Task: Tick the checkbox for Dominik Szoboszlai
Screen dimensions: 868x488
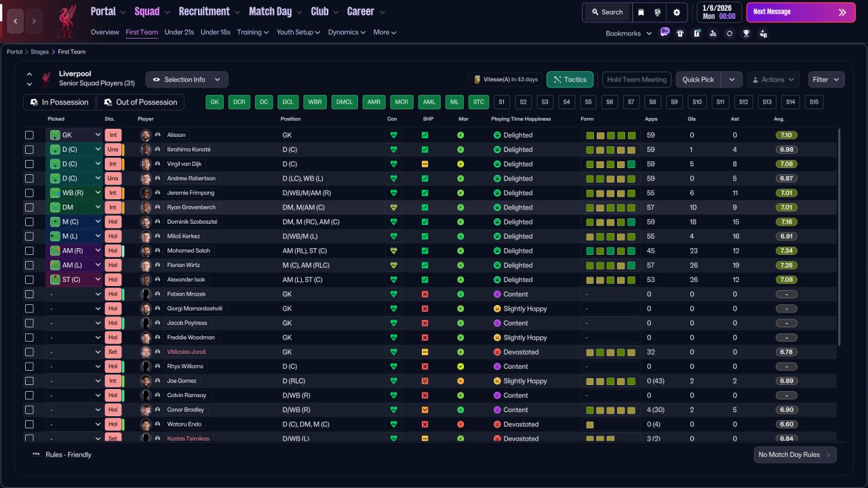Action: tap(29, 222)
